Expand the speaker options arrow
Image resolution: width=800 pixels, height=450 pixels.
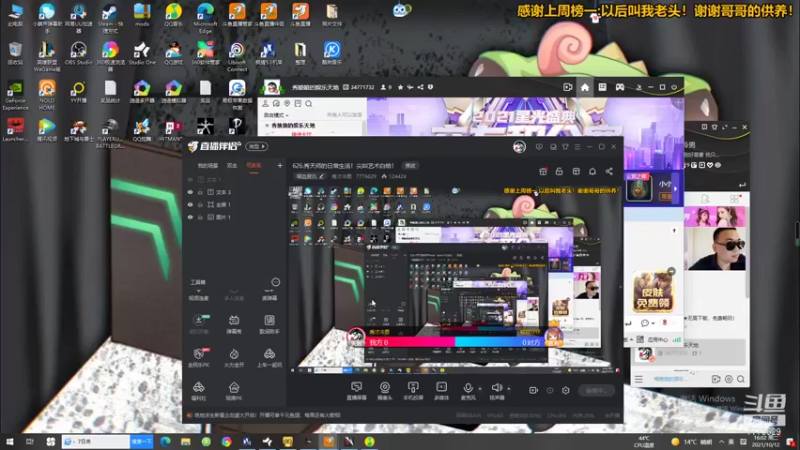(x=509, y=388)
